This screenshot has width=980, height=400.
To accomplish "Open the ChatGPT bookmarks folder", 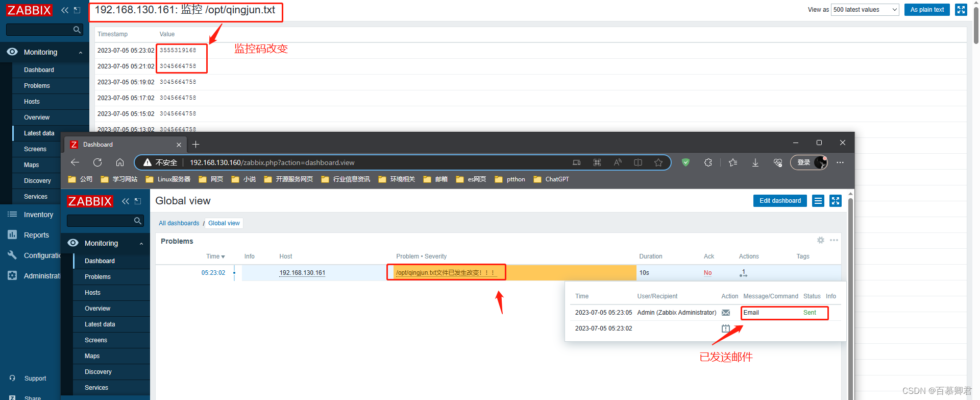I will 551,179.
